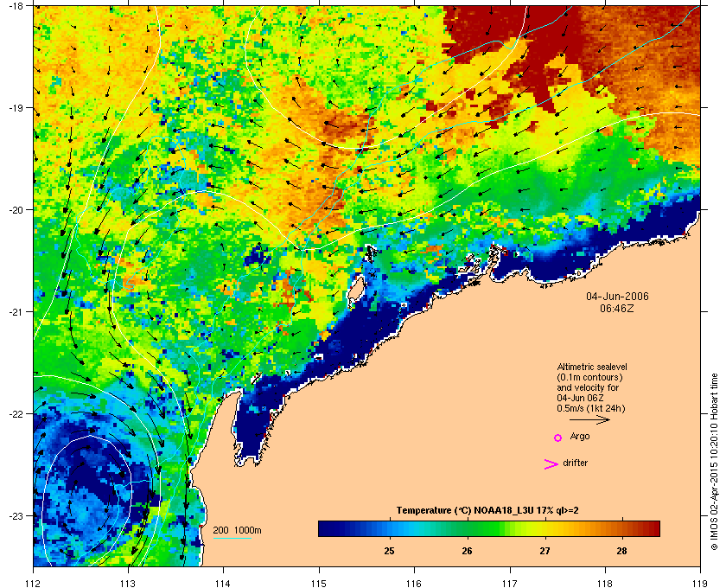Click the longitude axis label '119'
Screen dimensions: 726x588
[x=700, y=584]
